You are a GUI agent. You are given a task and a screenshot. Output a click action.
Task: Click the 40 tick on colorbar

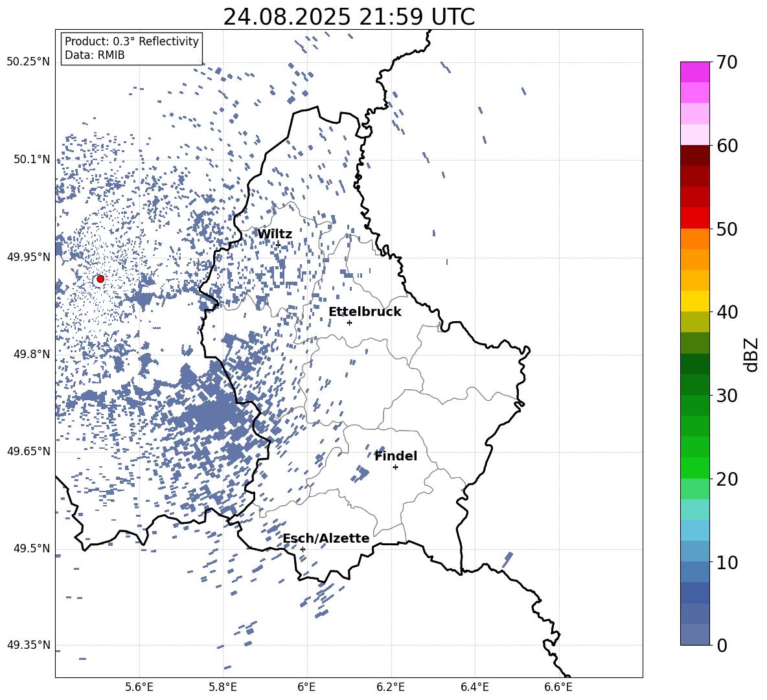point(727,312)
